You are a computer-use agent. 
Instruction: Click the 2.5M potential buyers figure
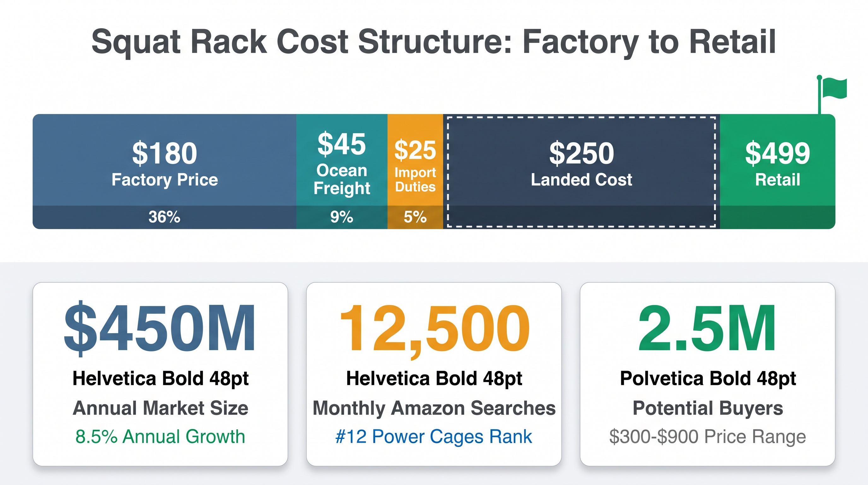click(707, 328)
